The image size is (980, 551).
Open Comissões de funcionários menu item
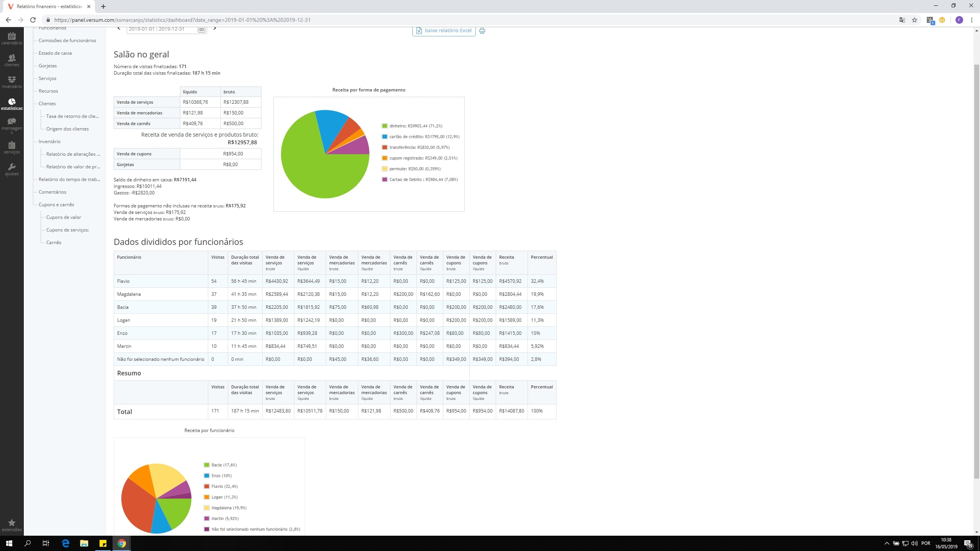(67, 41)
